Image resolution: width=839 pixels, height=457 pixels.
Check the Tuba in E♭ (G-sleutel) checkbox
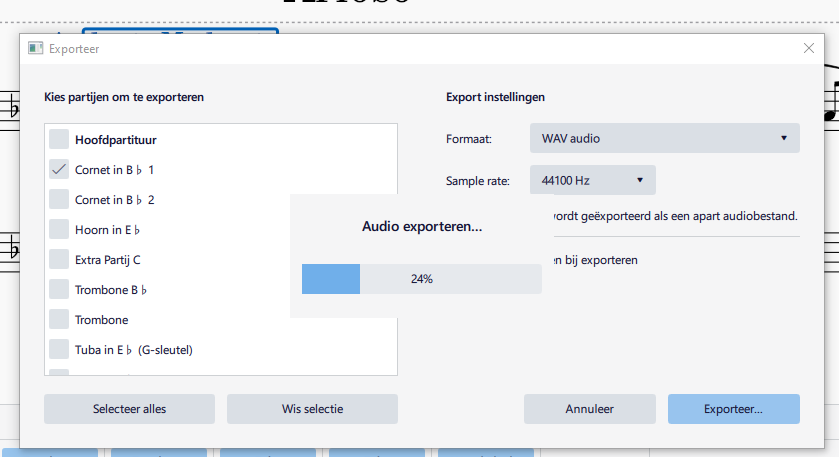tap(59, 349)
